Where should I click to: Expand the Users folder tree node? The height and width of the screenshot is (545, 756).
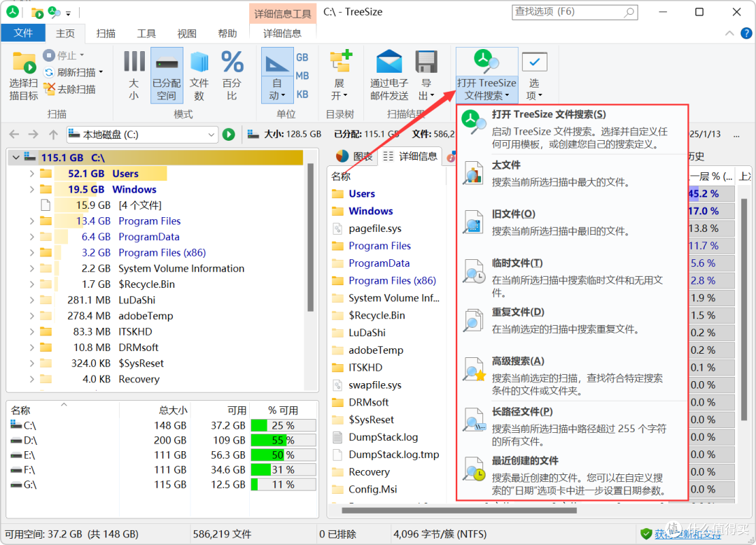[x=31, y=173]
